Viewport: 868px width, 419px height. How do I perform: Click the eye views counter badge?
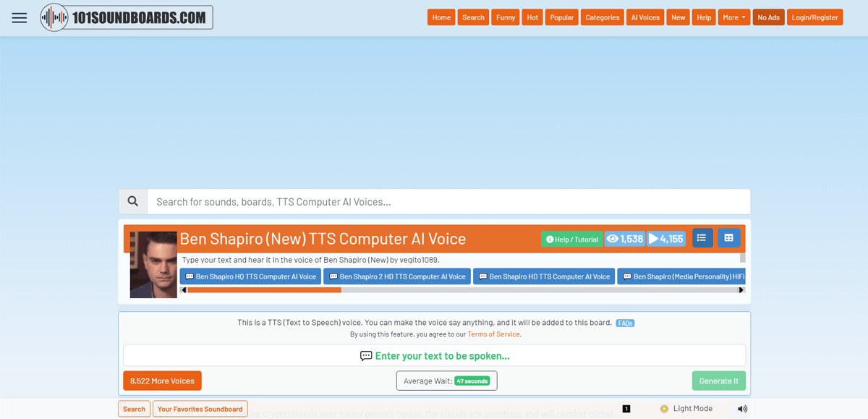624,239
